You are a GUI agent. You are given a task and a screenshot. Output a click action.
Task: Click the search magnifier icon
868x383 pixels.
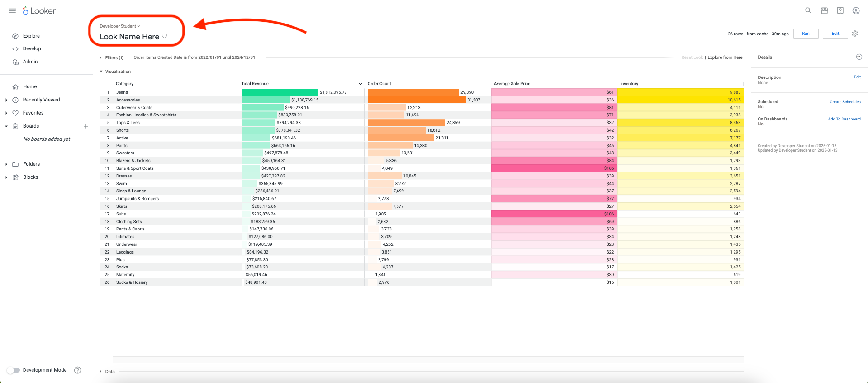pyautogui.click(x=808, y=11)
